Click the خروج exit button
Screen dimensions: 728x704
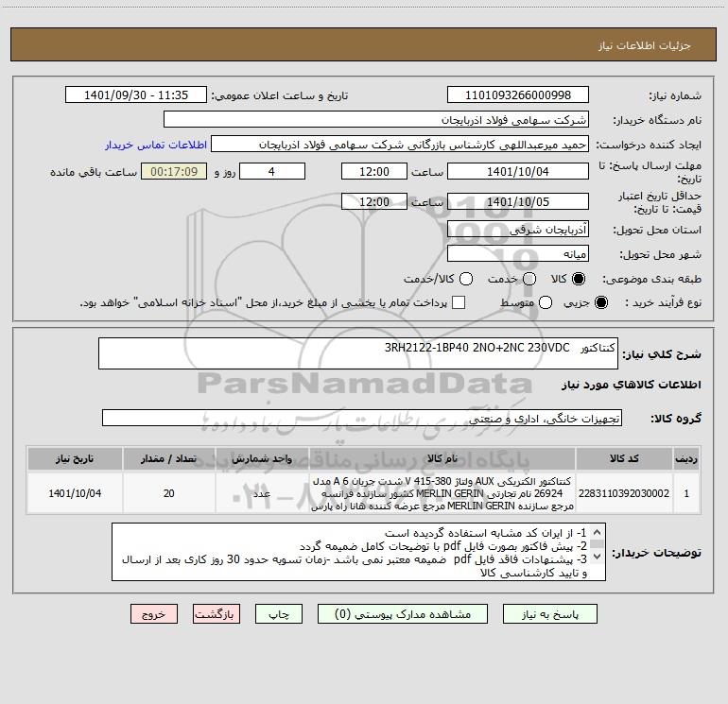(x=154, y=614)
